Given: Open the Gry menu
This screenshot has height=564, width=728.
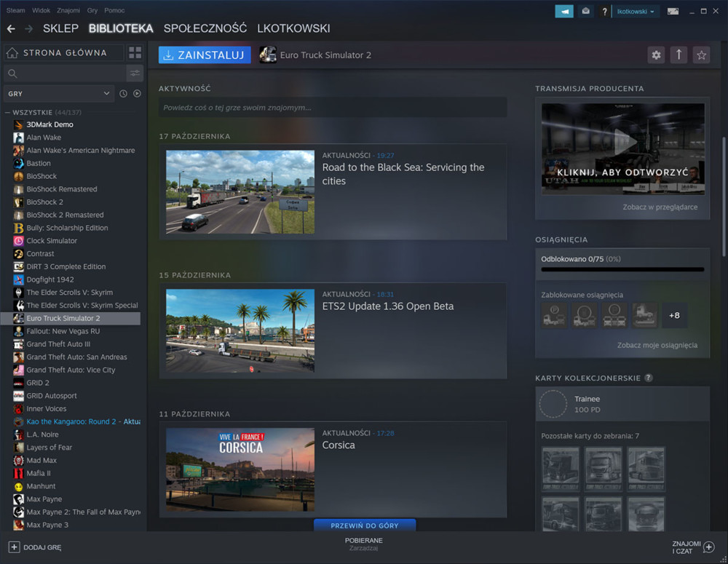Looking at the screenshot, I should coord(92,10).
